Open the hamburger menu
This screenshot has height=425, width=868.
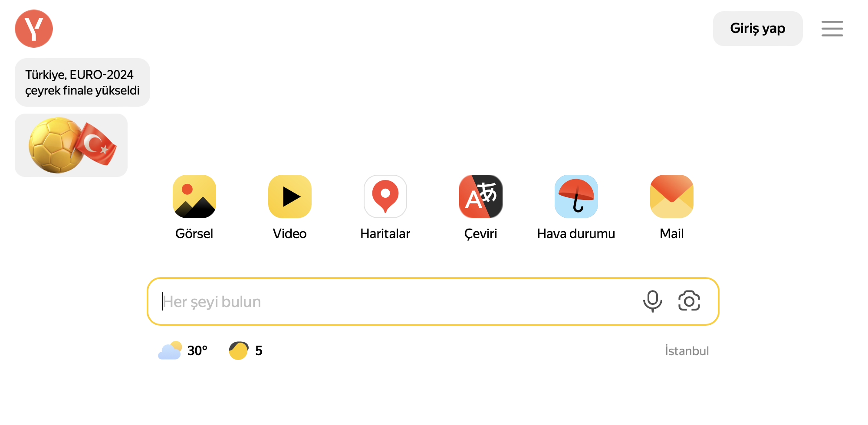832,29
